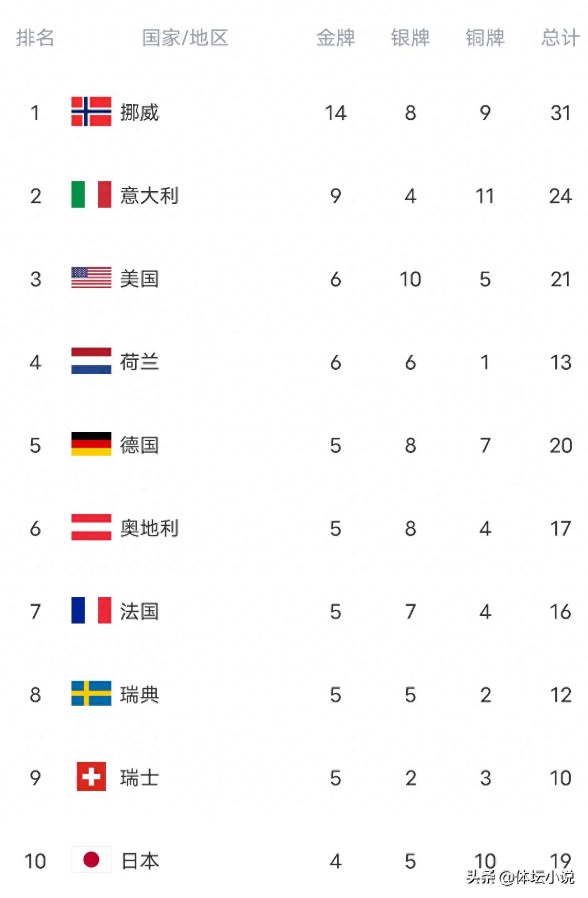Screen dimensions: 588x898
Task: Open the 意大利 country name link
Action: point(149,196)
